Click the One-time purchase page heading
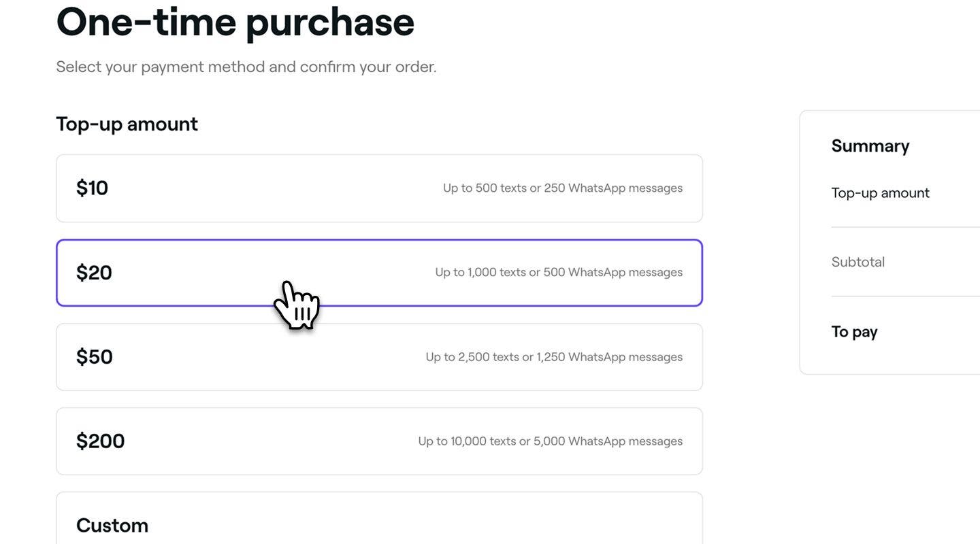 click(235, 22)
